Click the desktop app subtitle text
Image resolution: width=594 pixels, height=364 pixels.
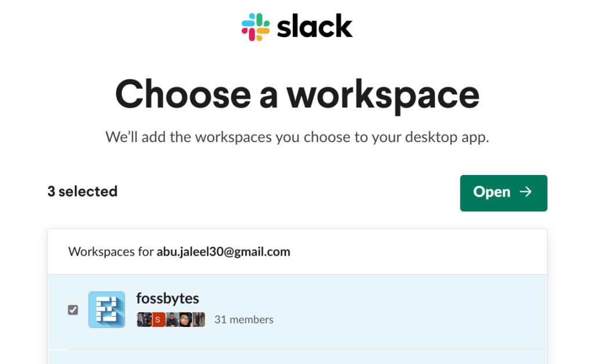[297, 137]
